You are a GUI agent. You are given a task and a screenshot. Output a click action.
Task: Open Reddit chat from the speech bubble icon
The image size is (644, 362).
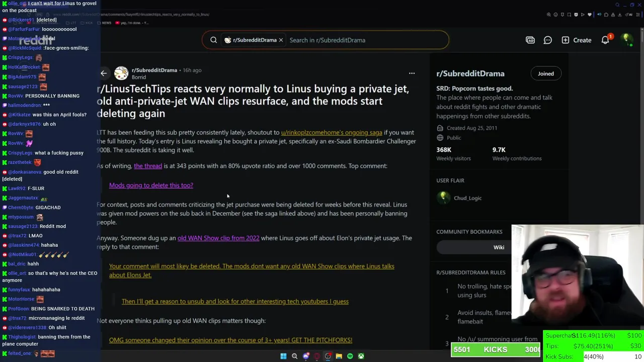pos(548,40)
